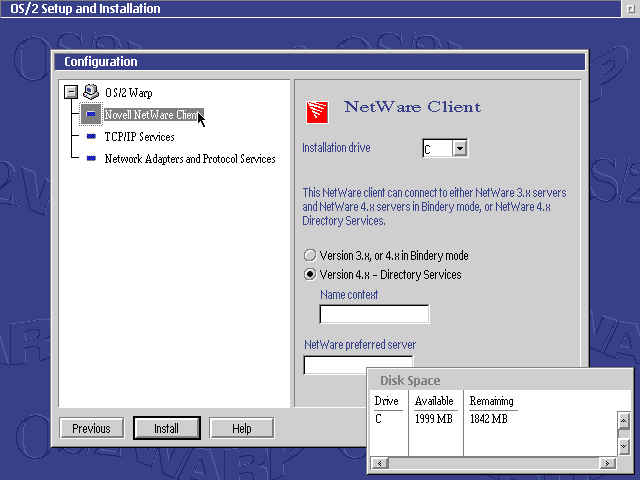
Task: Select Novell NetWare Client in tree
Action: pos(153,115)
